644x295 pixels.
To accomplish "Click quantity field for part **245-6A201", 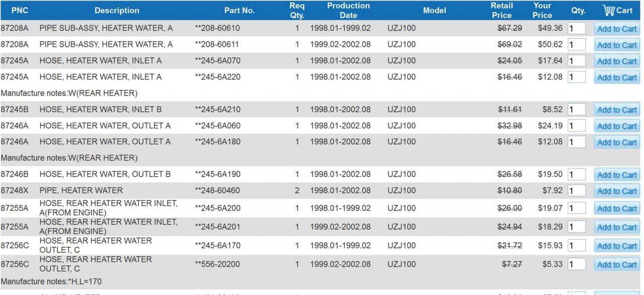I will pos(577,227).
